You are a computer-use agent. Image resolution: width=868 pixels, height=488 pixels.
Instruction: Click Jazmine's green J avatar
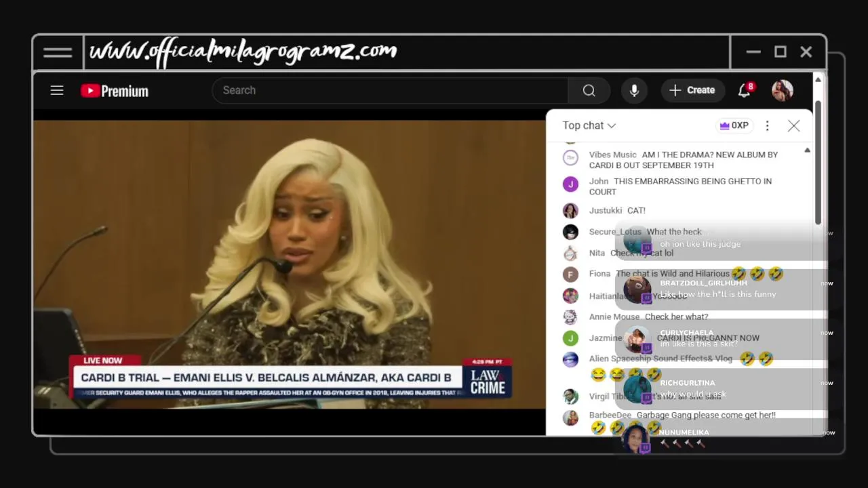click(570, 338)
